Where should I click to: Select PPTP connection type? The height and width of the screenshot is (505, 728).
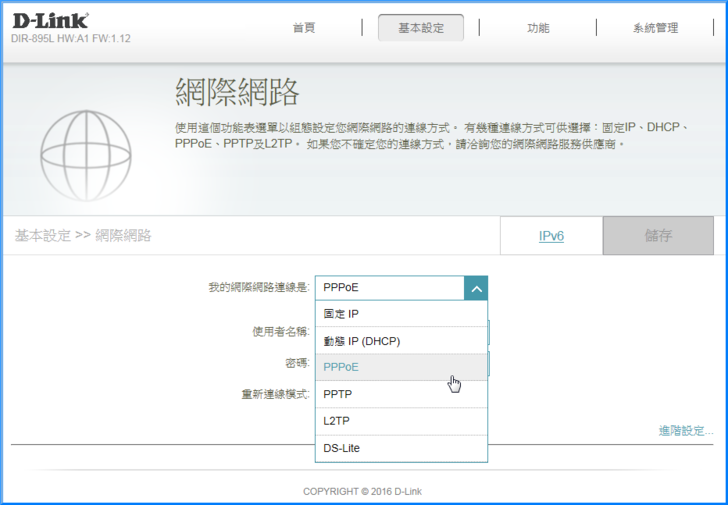pos(401,394)
